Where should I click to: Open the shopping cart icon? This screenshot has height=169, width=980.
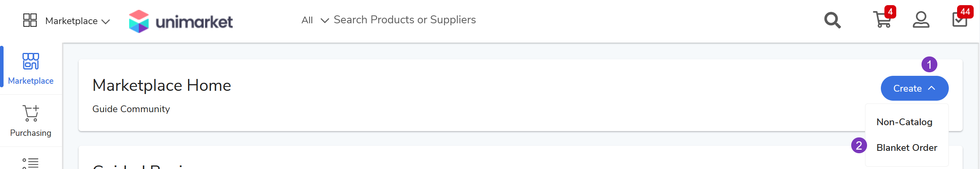click(882, 20)
